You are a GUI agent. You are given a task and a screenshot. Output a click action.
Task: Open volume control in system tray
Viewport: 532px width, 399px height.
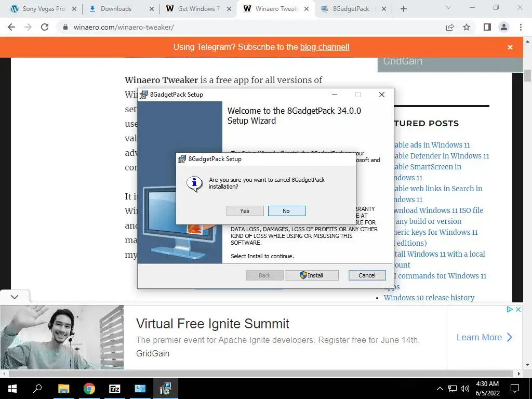click(x=465, y=389)
